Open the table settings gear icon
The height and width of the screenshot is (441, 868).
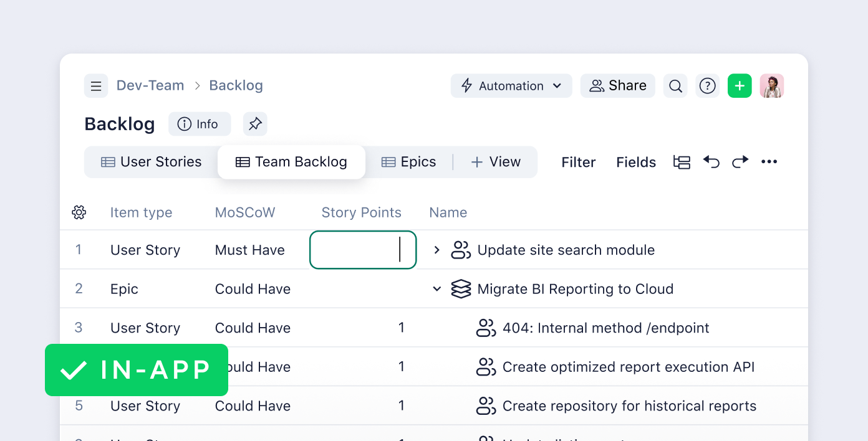coord(79,212)
